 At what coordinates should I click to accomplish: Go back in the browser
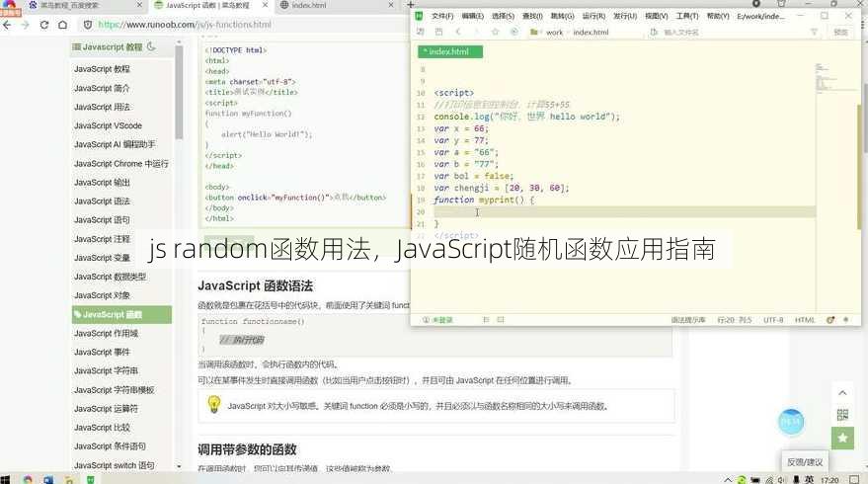[7, 25]
